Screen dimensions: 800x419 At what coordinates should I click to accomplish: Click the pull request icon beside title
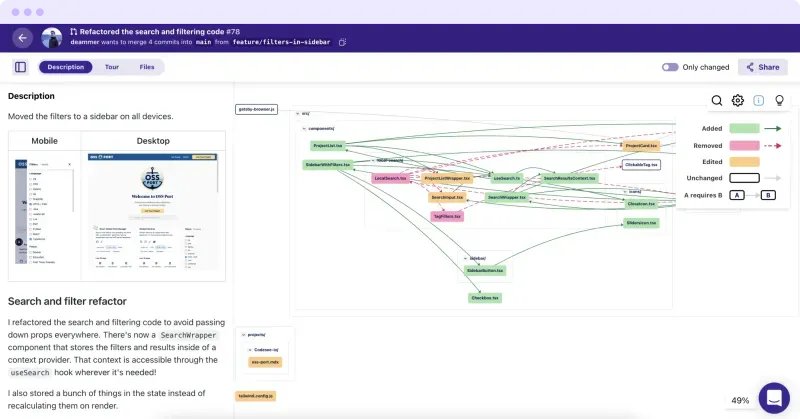(x=73, y=32)
